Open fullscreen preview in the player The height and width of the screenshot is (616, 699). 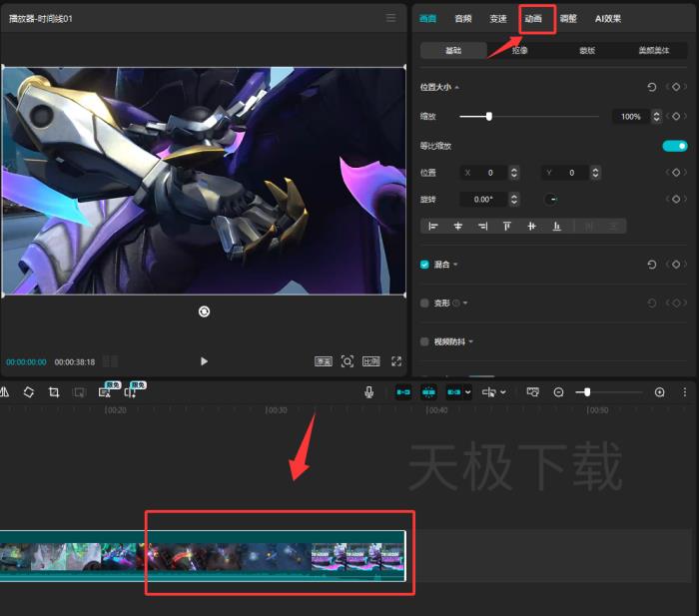pyautogui.click(x=396, y=361)
